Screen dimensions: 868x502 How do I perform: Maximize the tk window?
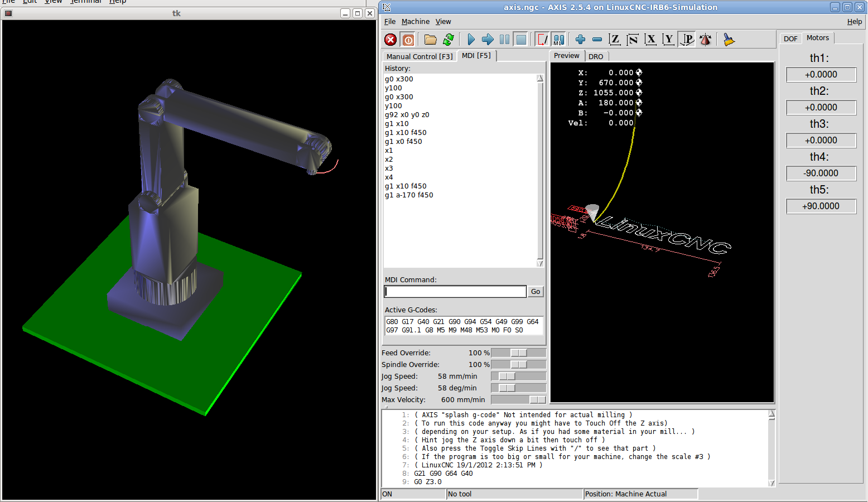coord(358,13)
